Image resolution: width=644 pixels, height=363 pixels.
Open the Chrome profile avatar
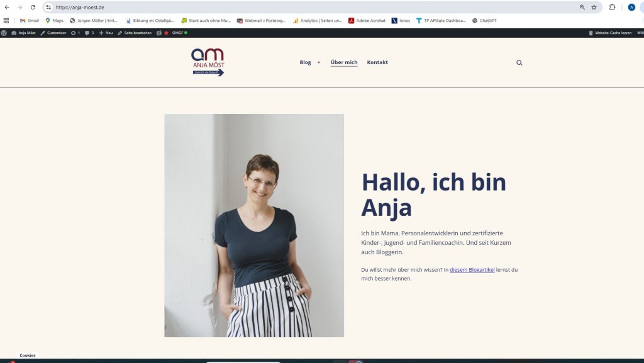(x=631, y=8)
